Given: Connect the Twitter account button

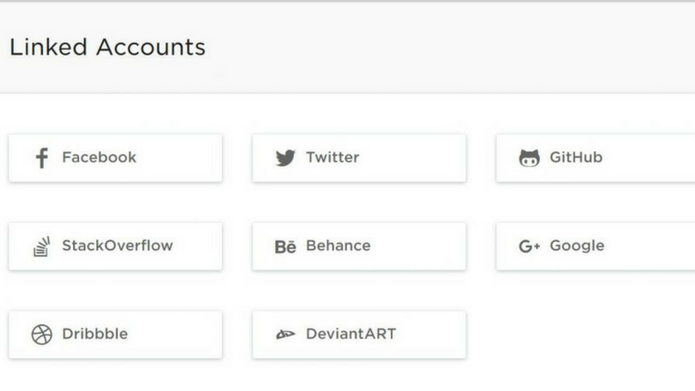Looking at the screenshot, I should tap(359, 158).
